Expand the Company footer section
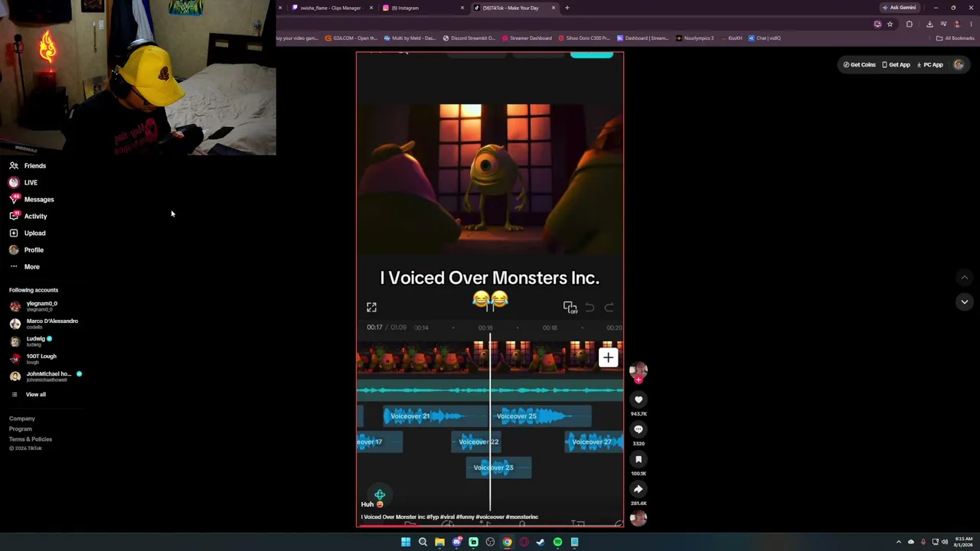Image resolution: width=980 pixels, height=551 pixels. pyautogui.click(x=22, y=419)
